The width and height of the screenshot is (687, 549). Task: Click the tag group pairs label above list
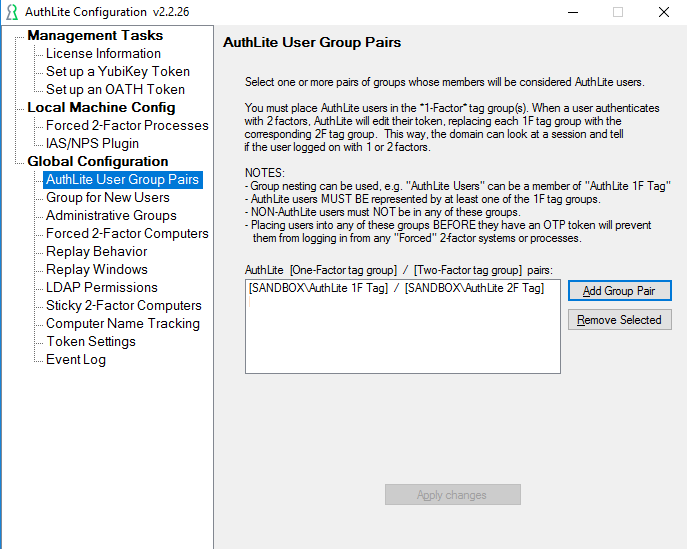(399, 270)
